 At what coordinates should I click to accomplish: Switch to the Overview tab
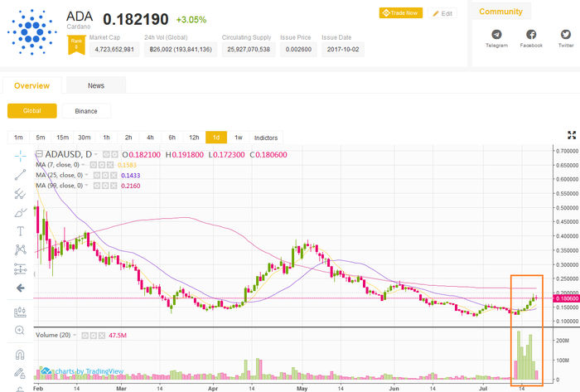coord(31,86)
